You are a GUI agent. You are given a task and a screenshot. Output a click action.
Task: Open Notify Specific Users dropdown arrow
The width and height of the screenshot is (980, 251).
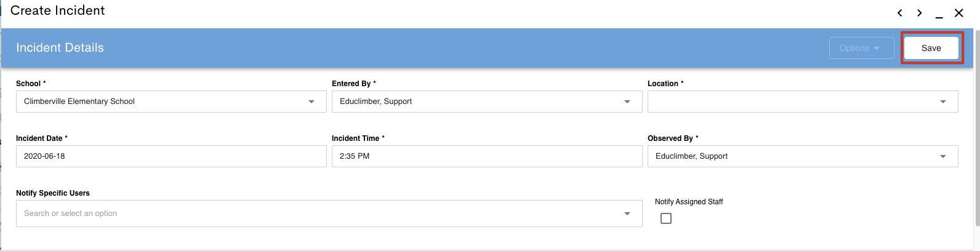pyautogui.click(x=627, y=213)
